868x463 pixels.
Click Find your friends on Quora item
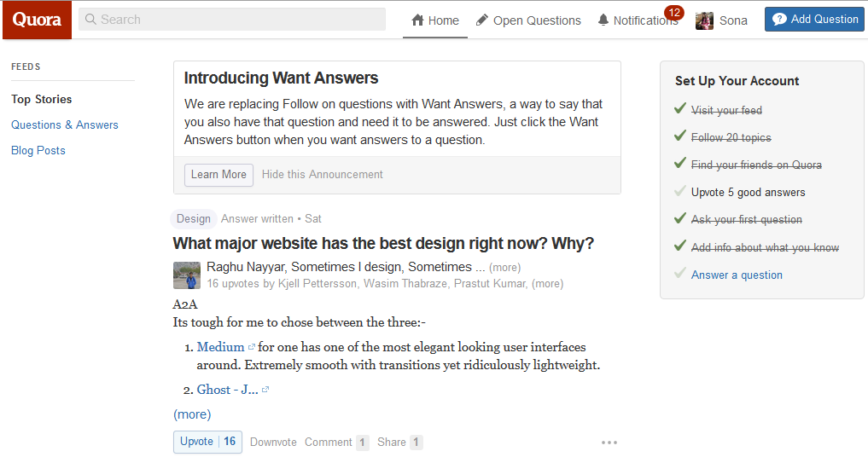pos(757,165)
